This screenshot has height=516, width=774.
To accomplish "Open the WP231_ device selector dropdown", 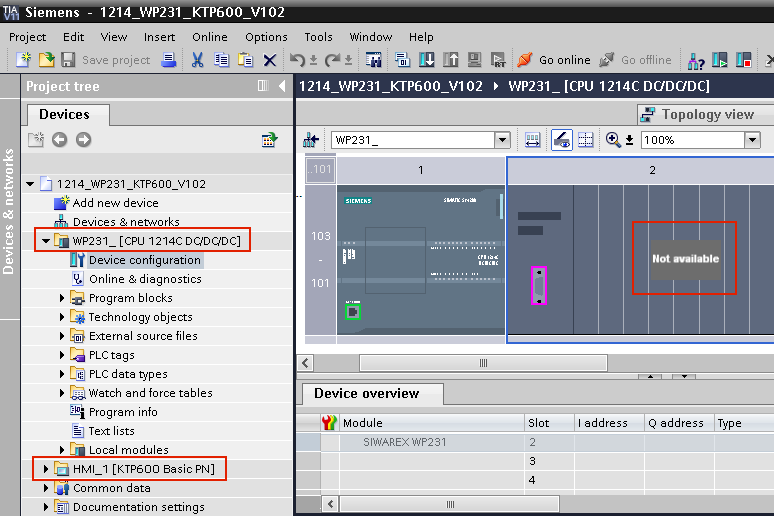I will pos(503,140).
